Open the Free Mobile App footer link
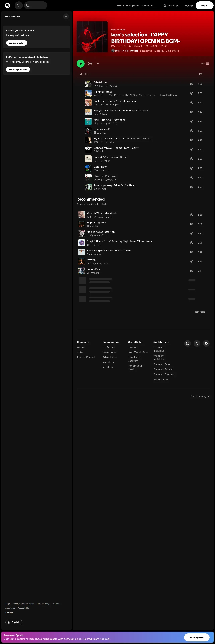The height and width of the screenshot is (644, 215). coord(138,352)
